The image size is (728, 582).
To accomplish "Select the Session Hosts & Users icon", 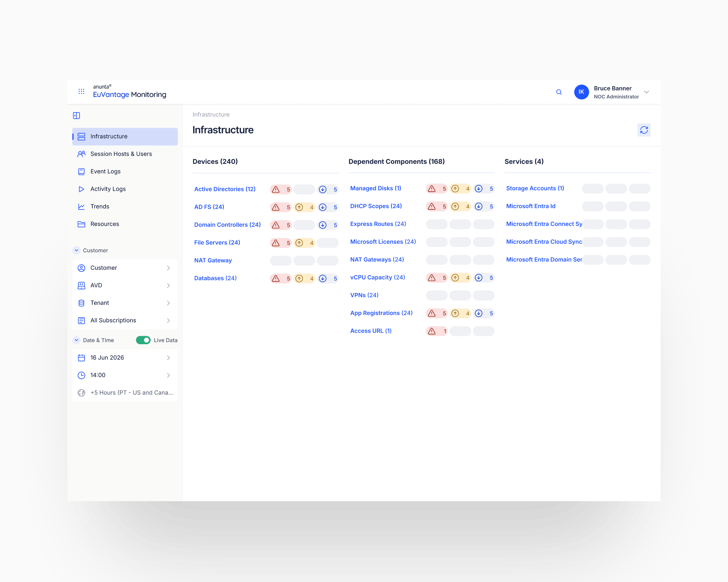I will tap(81, 154).
